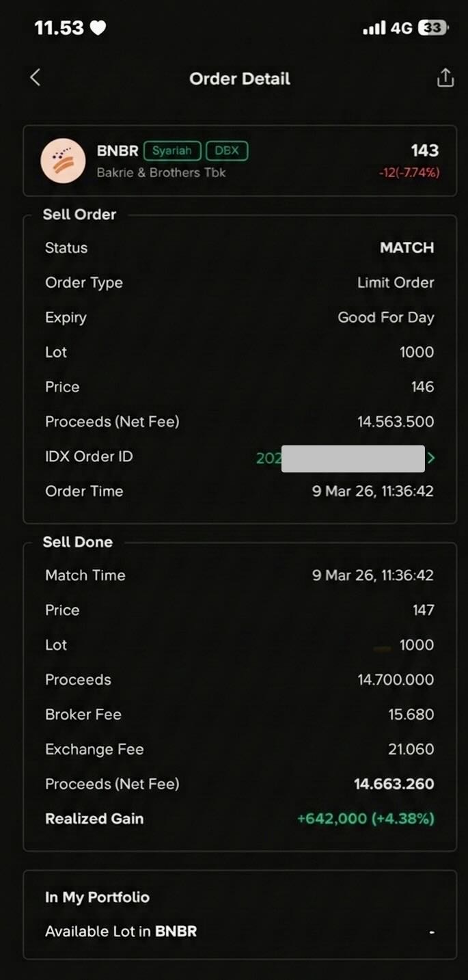Expand IDX Order ID chevron
Screen dimensions: 468x980
pyautogui.click(x=431, y=458)
